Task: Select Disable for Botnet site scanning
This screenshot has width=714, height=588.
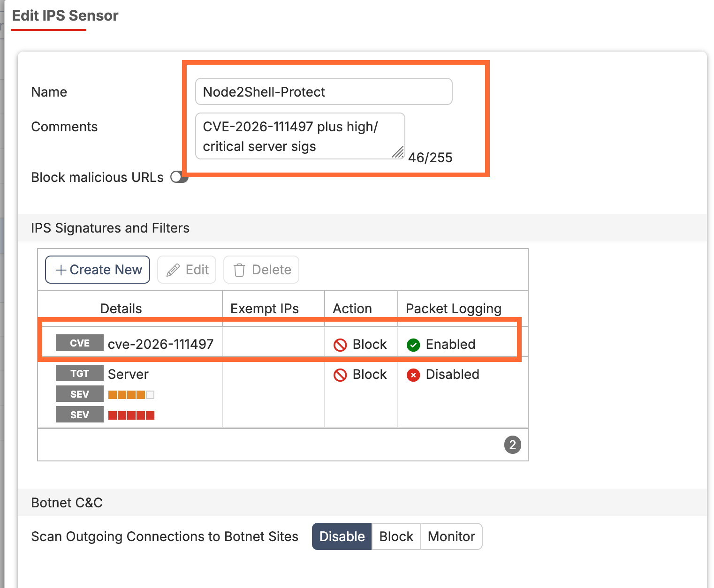Action: click(x=342, y=536)
